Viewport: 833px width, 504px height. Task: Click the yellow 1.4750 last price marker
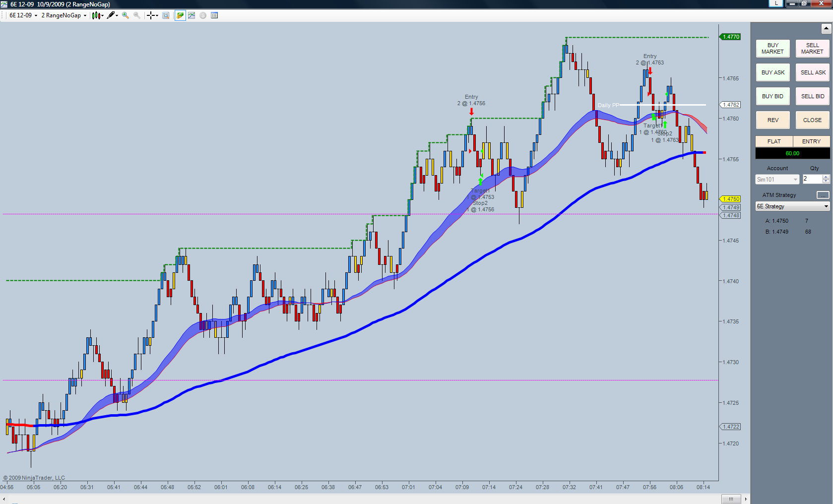(730, 199)
